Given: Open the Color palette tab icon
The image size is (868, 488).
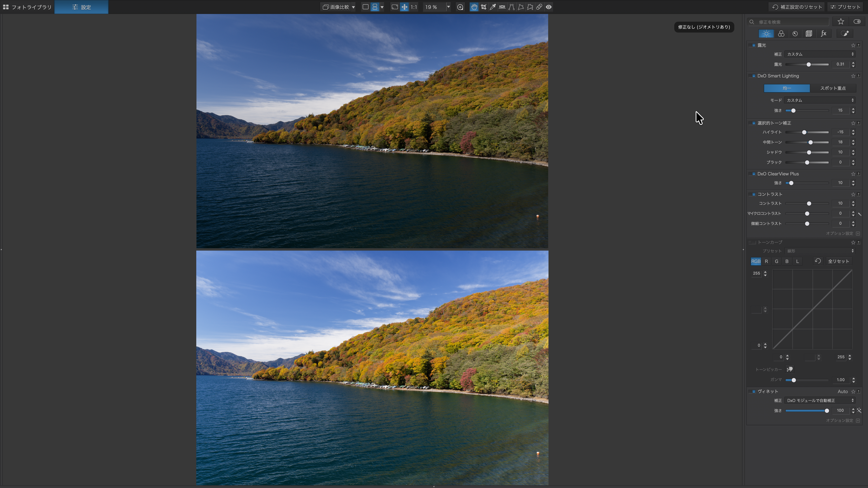Looking at the screenshot, I should (x=781, y=34).
